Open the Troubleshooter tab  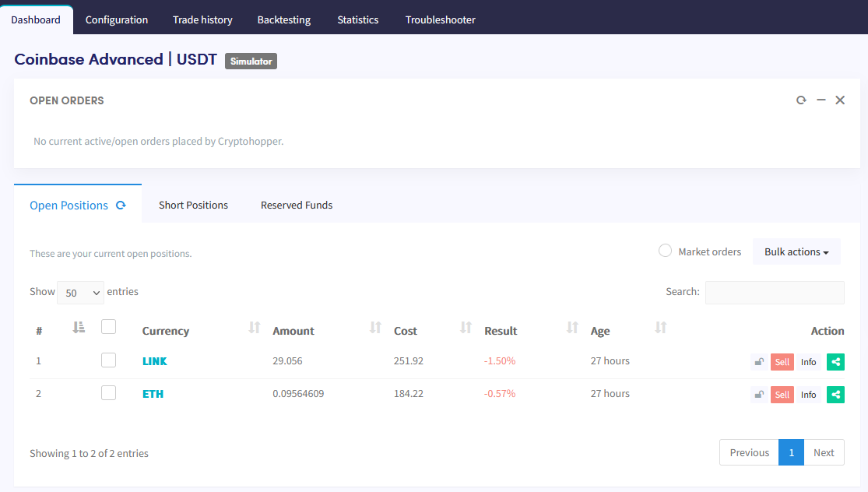click(441, 20)
